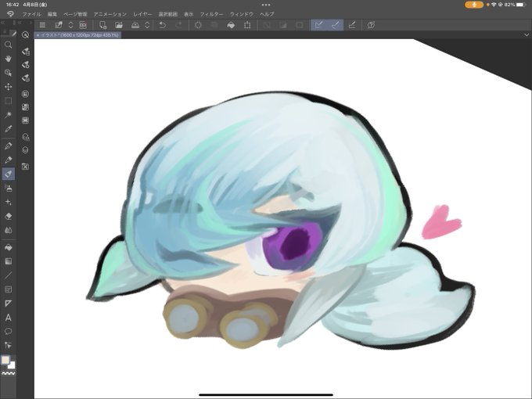Select the Pencil tool

coord(8,160)
